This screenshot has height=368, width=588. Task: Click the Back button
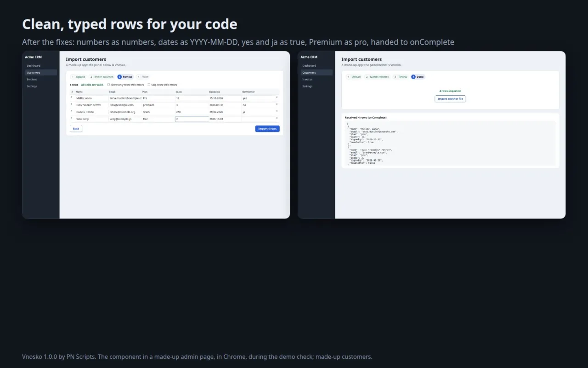(x=76, y=129)
